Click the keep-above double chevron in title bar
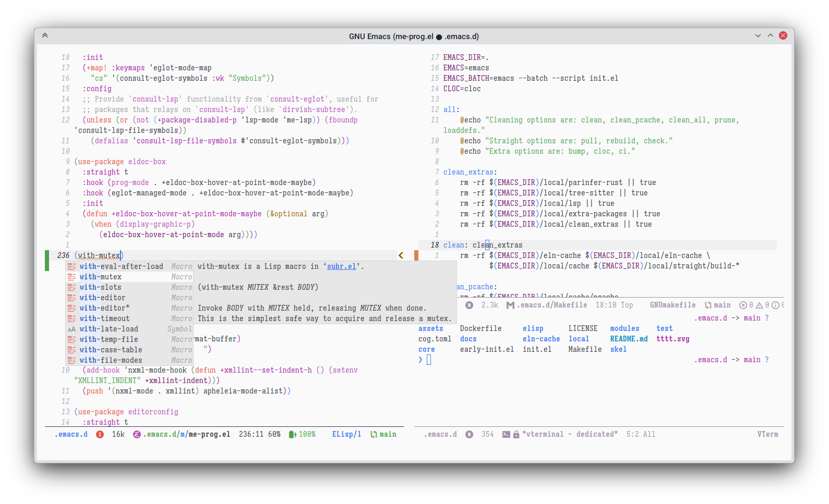Screen dimensions: 829x504 click(x=45, y=35)
